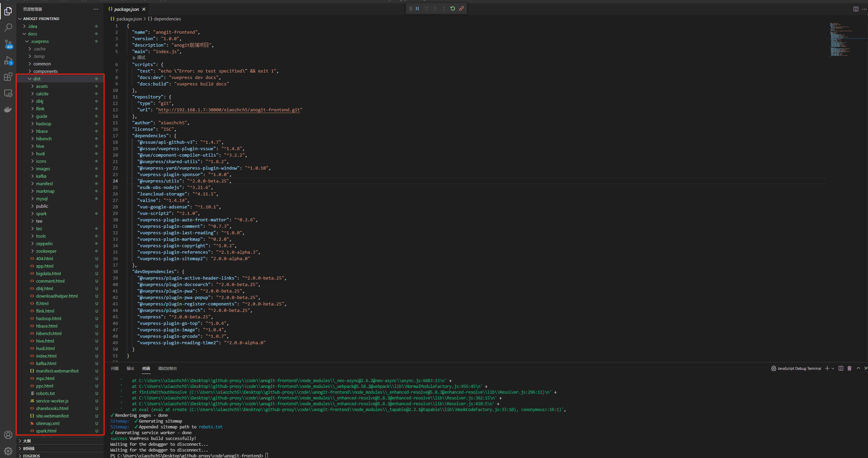This screenshot has height=458, width=868.
Task: Close the bottom panel
Action: pos(865,368)
